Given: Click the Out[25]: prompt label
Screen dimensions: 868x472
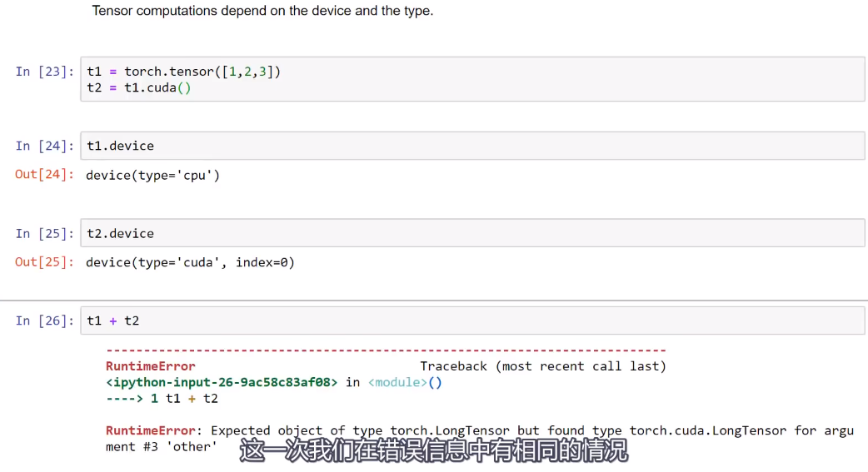Looking at the screenshot, I should click(x=44, y=261).
